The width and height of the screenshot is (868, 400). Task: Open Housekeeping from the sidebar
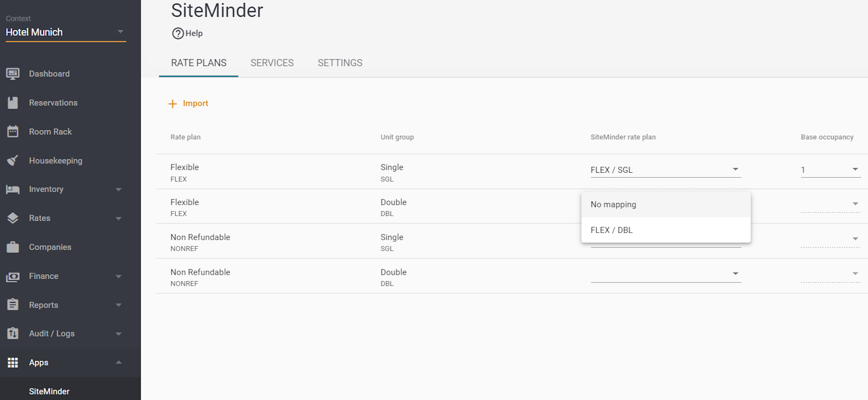[56, 161]
